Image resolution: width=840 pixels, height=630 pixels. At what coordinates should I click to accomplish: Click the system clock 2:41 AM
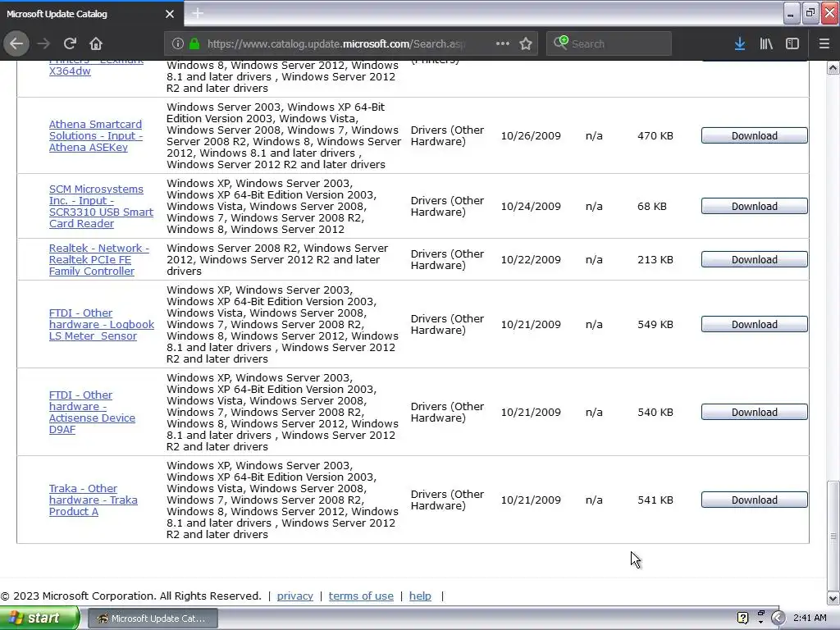tap(810, 618)
